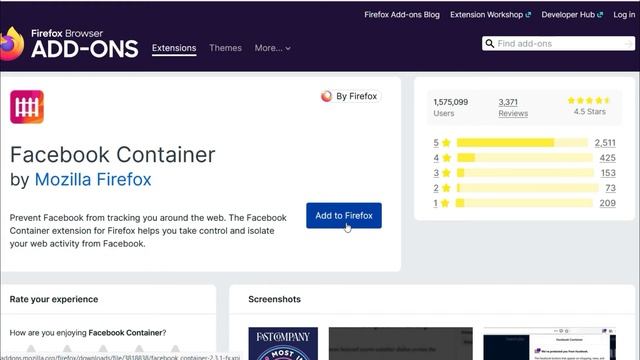Click the Log in link
640x360 pixels.
tap(624, 15)
